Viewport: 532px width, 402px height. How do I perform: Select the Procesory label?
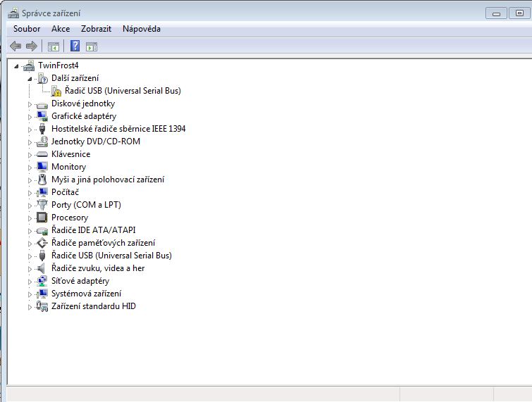click(x=70, y=218)
